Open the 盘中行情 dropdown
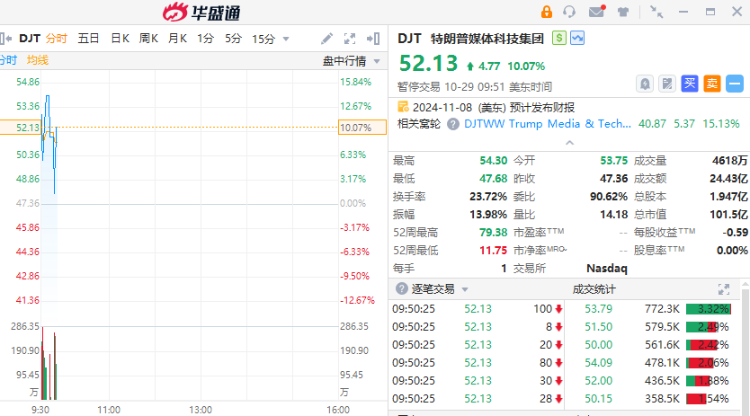Viewport: 750px width, 416px height. [x=351, y=61]
